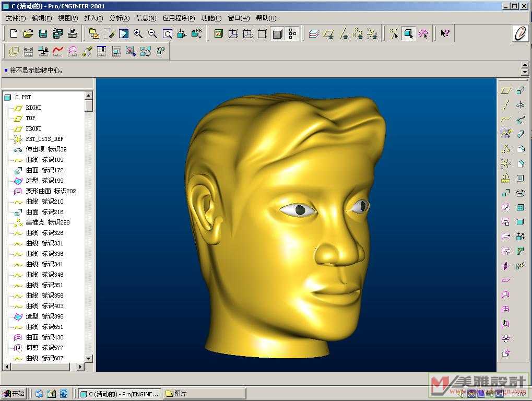532x401 pixels.
Task: Open a file using the folder icon
Action: tap(28, 33)
